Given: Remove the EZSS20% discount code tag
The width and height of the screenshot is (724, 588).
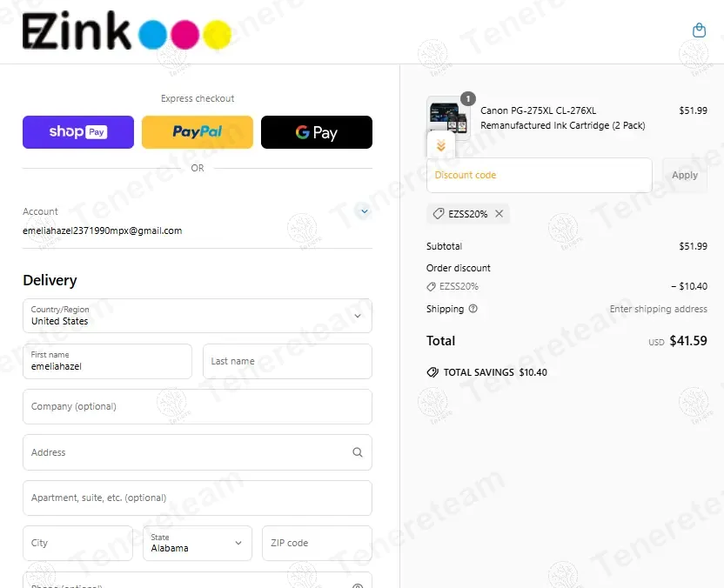Looking at the screenshot, I should coord(499,214).
